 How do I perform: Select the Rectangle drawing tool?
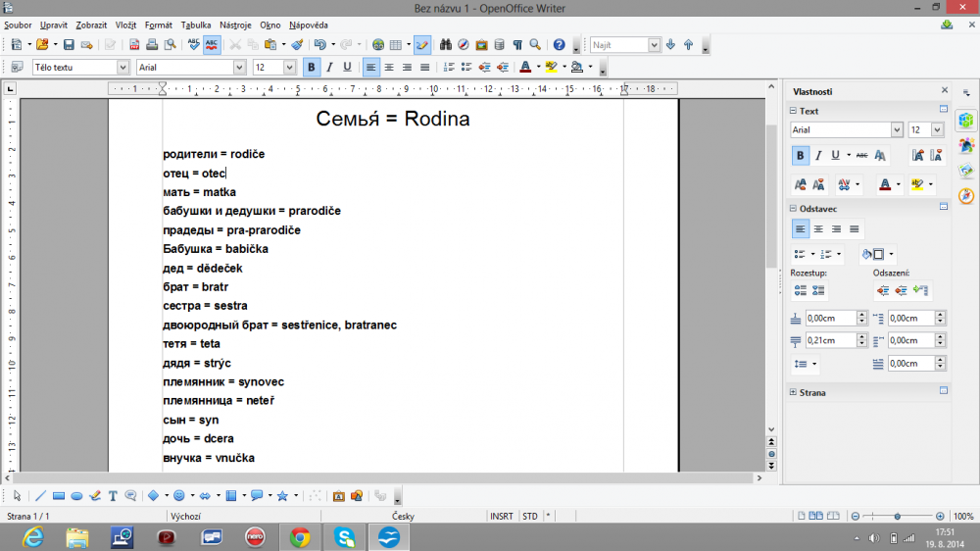pos(59,496)
